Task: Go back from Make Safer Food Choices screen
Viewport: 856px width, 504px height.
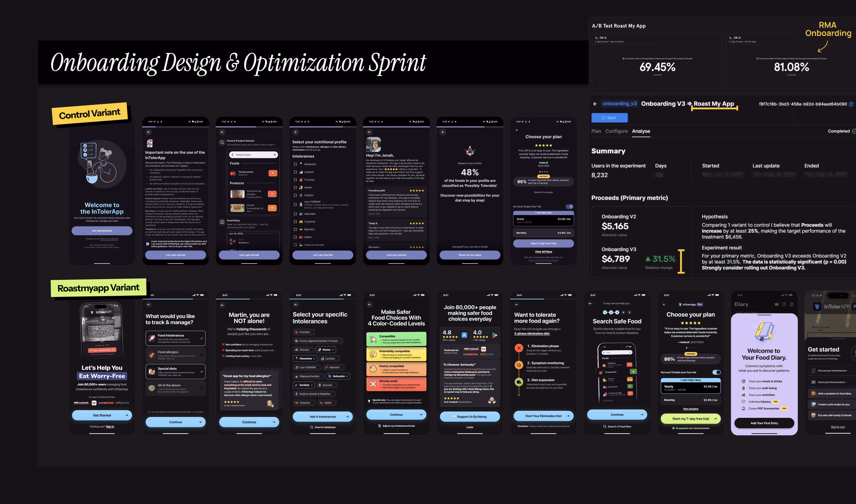Action: (370, 305)
